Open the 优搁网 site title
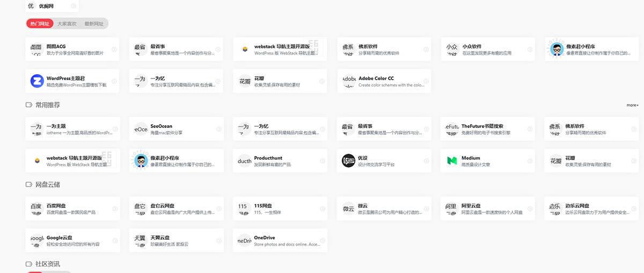Screen dimensions: 644x273 pyautogui.click(x=46, y=6)
